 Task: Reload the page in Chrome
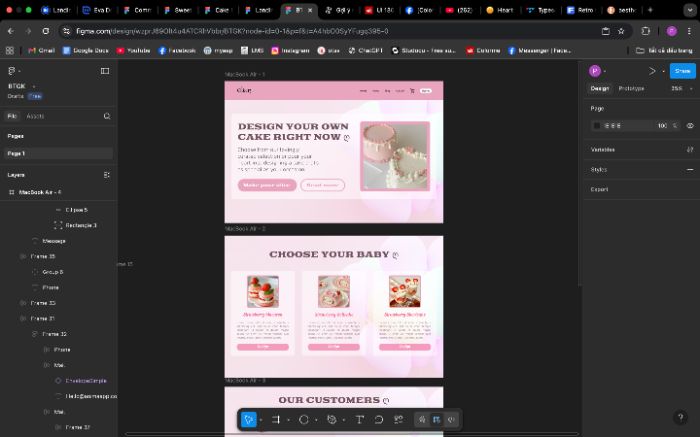pyautogui.click(x=46, y=31)
